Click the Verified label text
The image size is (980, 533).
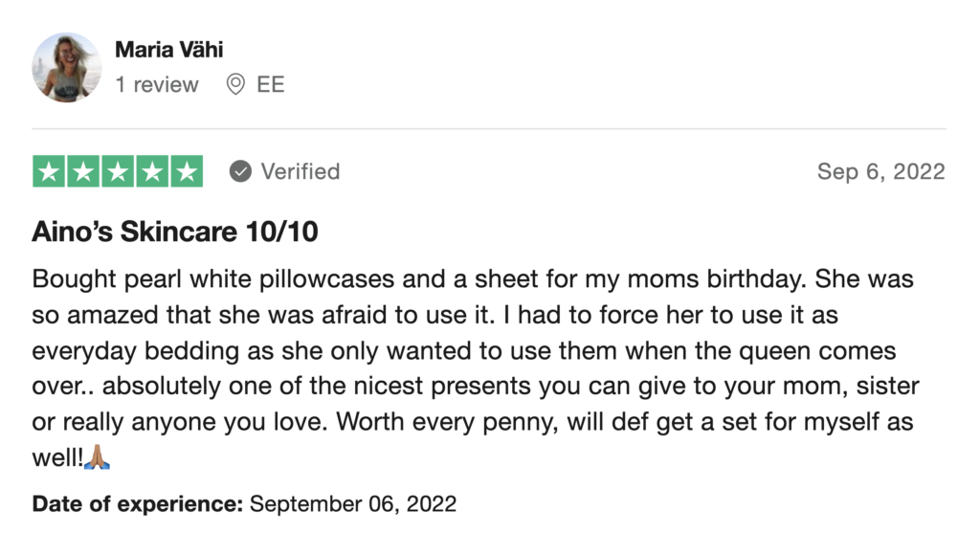(301, 171)
